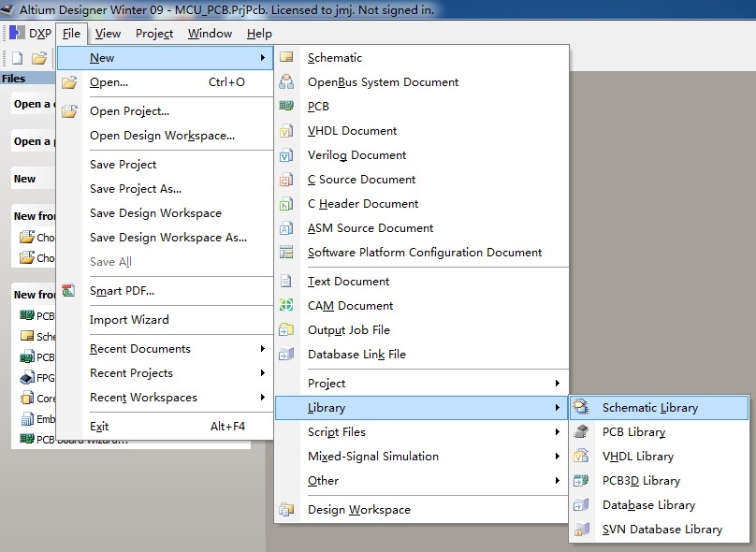Viewport: 756px width, 552px height.
Task: Select SVN Database Library
Action: (659, 529)
